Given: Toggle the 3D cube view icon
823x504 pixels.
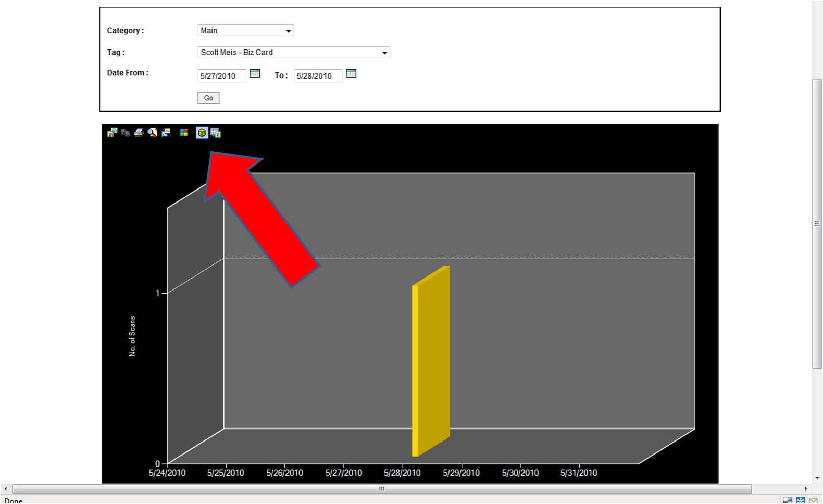Looking at the screenshot, I should [202, 133].
